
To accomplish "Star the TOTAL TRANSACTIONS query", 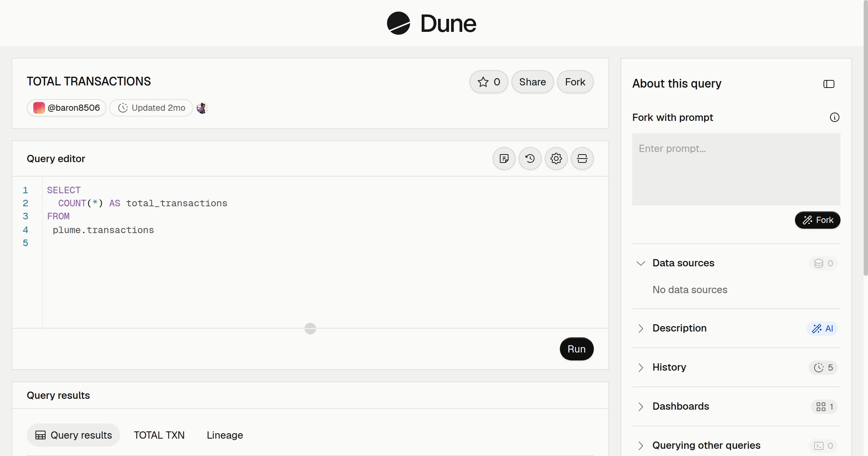I will [x=489, y=82].
